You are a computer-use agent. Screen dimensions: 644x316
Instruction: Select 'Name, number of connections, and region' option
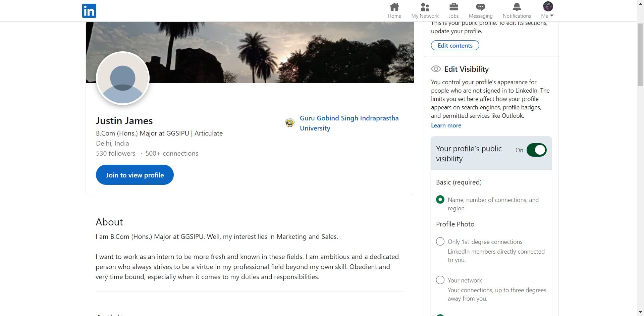click(x=440, y=200)
